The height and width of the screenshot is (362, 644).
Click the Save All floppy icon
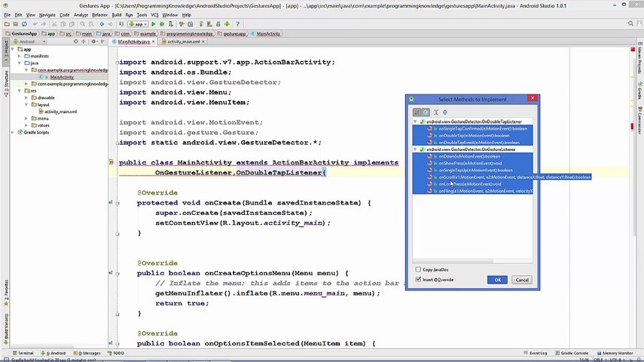point(16,24)
